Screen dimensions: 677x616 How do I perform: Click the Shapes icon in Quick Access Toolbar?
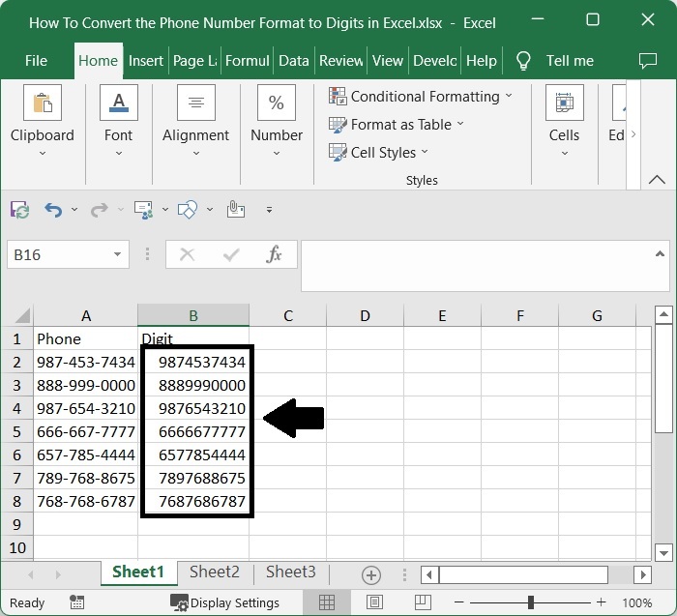pyautogui.click(x=189, y=209)
